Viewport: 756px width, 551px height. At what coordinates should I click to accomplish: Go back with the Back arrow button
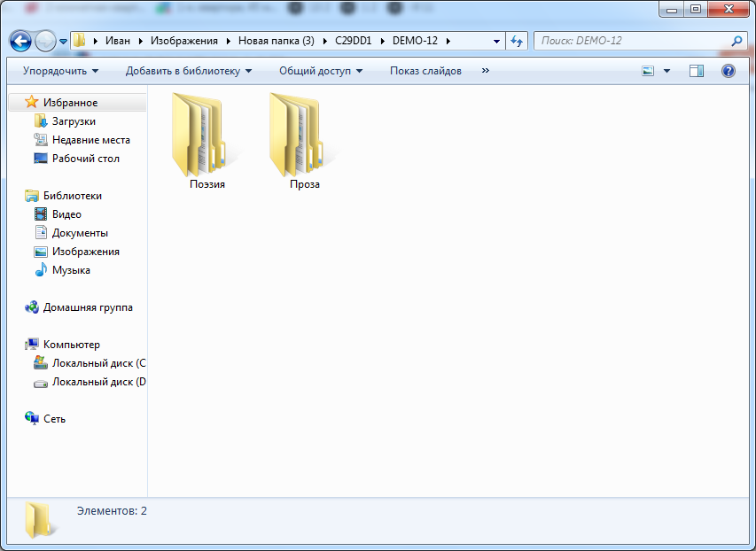(x=20, y=42)
